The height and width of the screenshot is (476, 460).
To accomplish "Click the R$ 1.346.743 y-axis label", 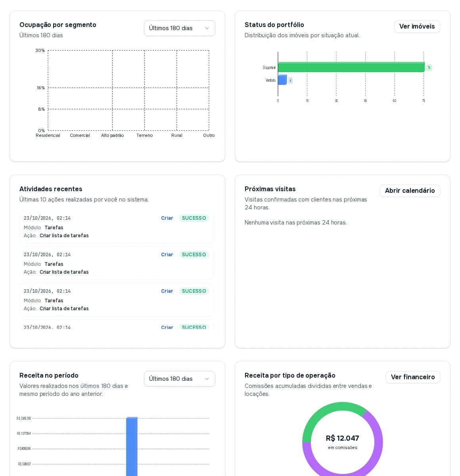I will click(x=24, y=418).
